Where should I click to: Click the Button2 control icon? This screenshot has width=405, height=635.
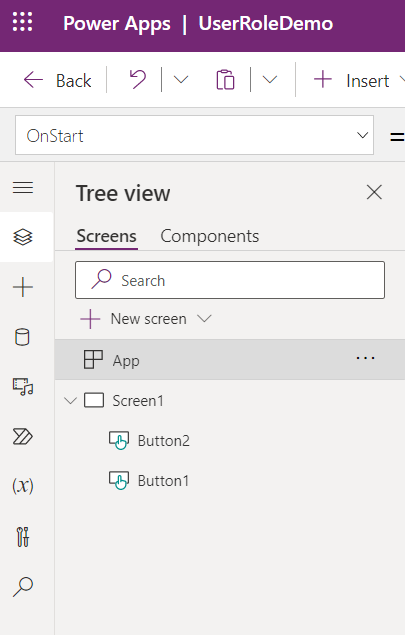[119, 441]
